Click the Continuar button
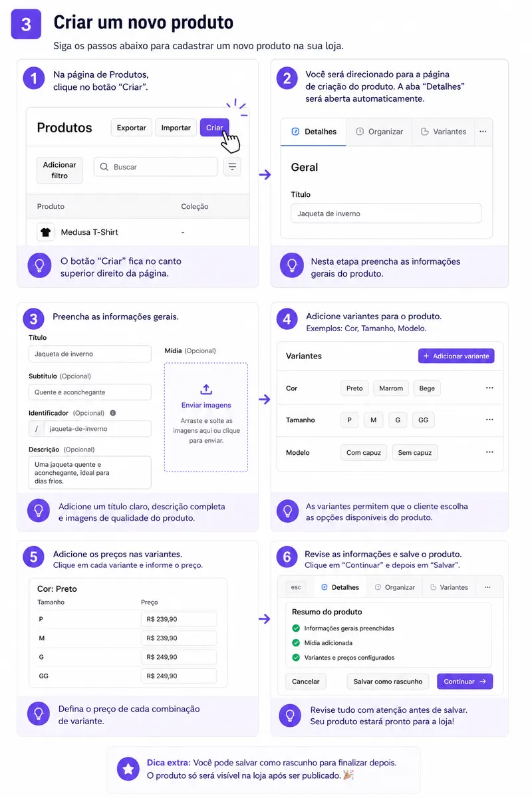This screenshot has height=798, width=532. tap(465, 682)
